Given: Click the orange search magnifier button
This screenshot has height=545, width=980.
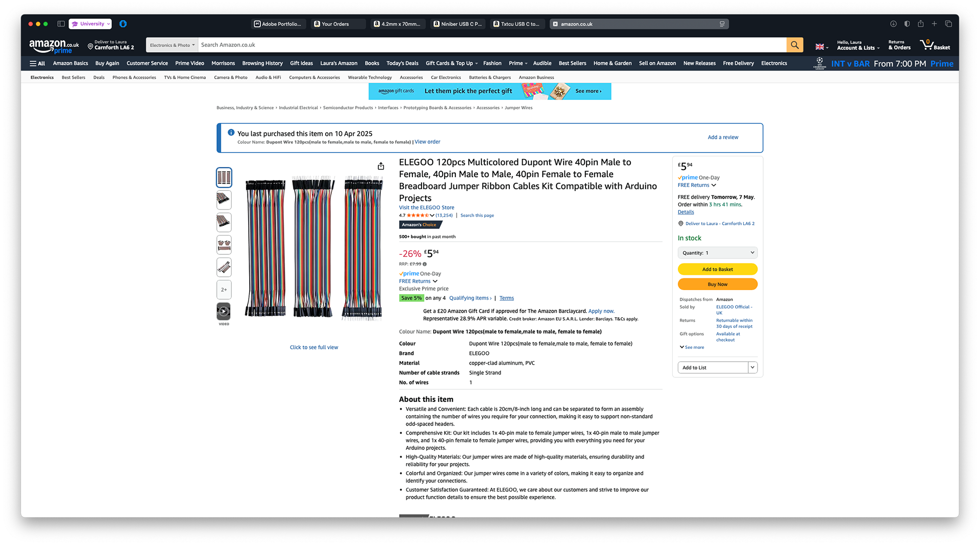Looking at the screenshot, I should click(x=794, y=45).
